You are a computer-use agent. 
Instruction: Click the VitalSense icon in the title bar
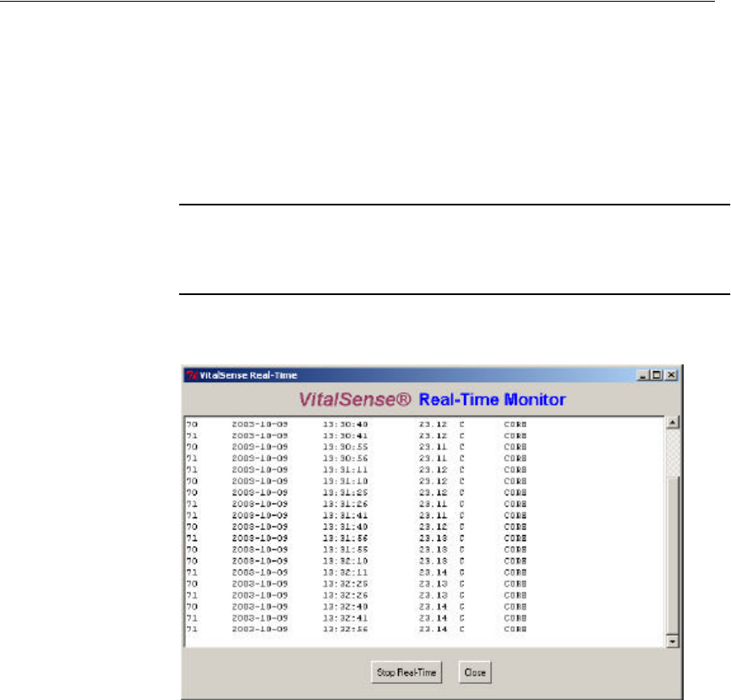(x=192, y=375)
